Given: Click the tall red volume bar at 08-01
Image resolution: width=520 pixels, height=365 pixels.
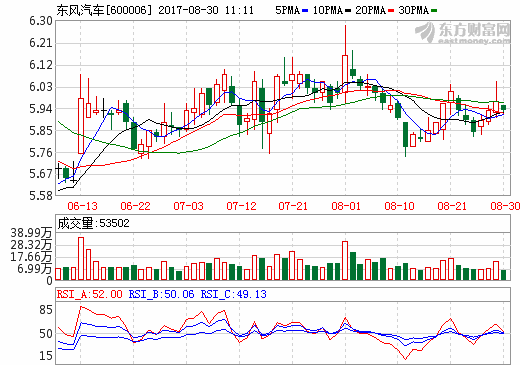Looking at the screenshot, I should click(345, 261).
